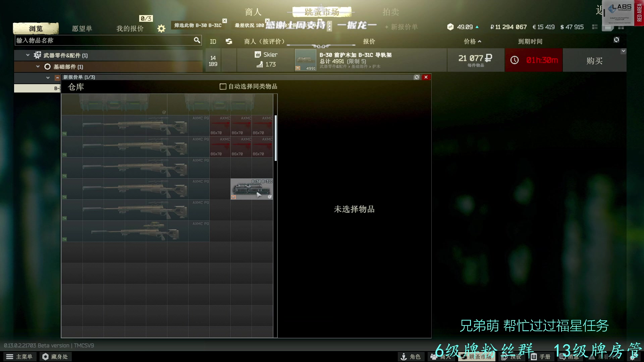The width and height of the screenshot is (644, 362).
Task: Click the 武器零件&配件 category icon
Action: (38, 55)
